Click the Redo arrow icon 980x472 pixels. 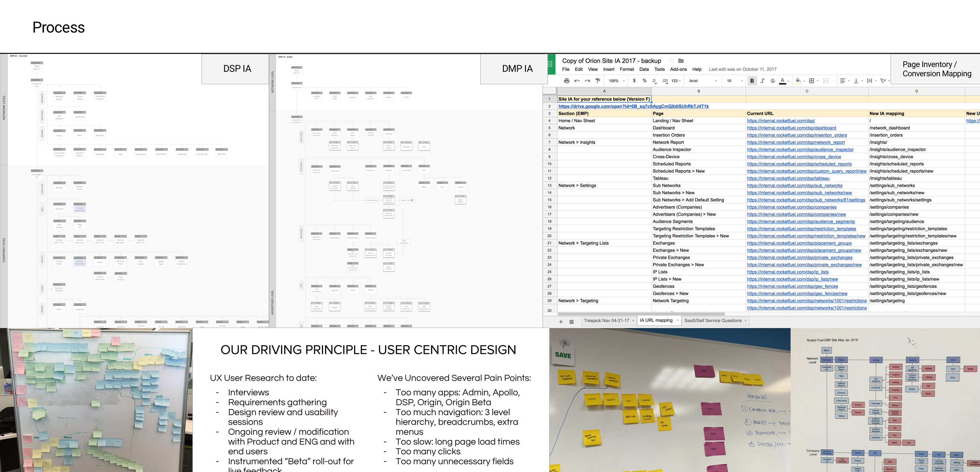[x=587, y=80]
